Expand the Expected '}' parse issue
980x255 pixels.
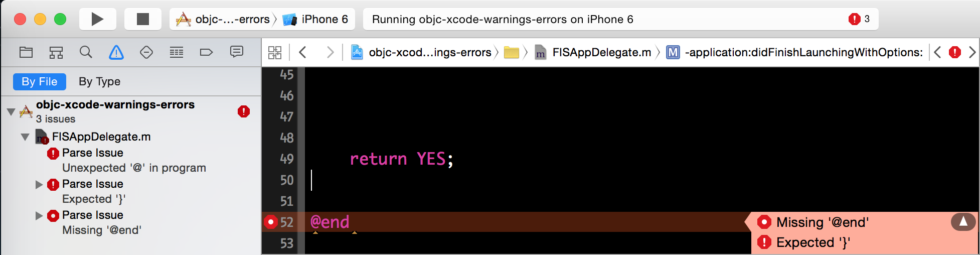[x=39, y=185]
